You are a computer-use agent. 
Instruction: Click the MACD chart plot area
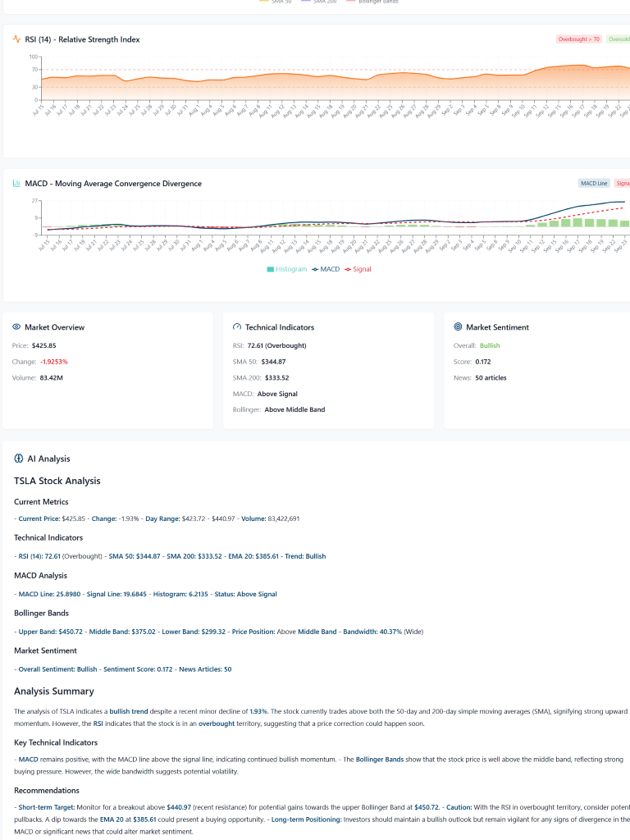(x=336, y=217)
